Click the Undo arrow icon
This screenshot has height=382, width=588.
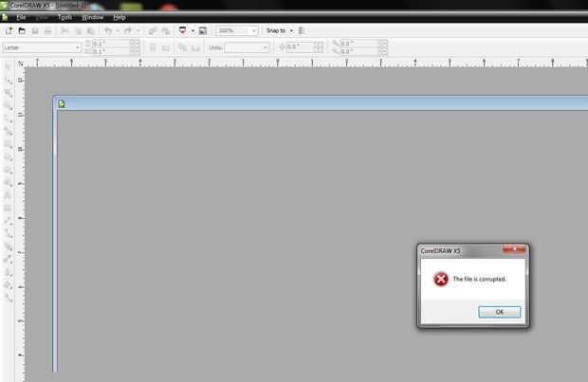point(108,30)
